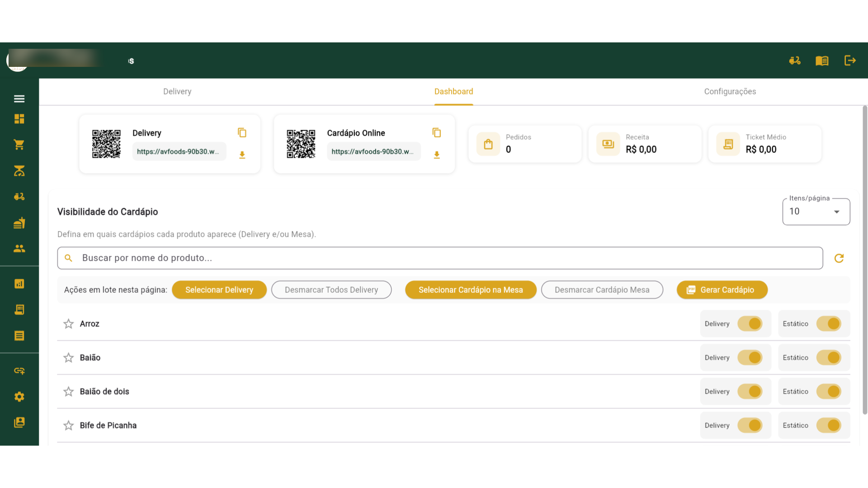868x488 pixels.
Task: Copy the Delivery QR code link
Action: [242, 132]
